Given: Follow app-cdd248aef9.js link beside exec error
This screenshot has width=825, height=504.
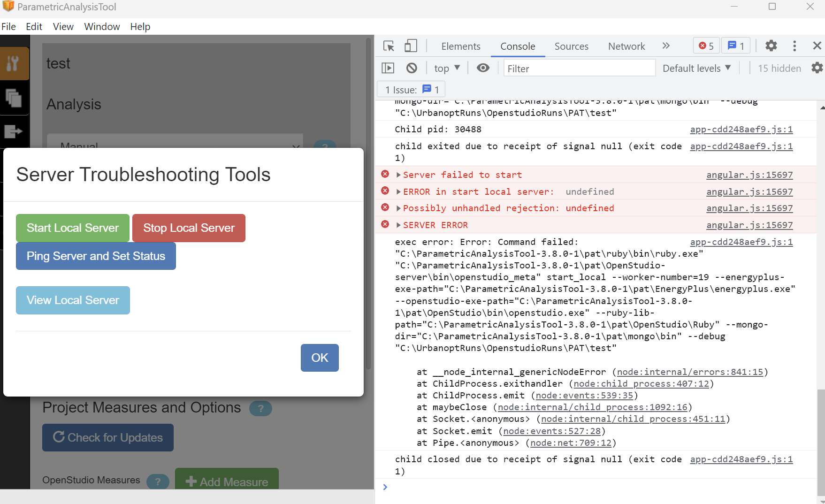Looking at the screenshot, I should [741, 242].
